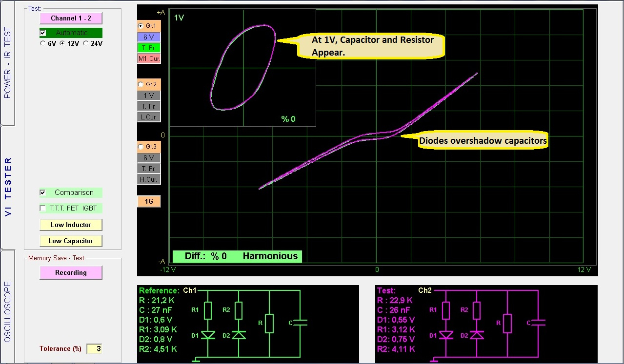
Task: Click the Low Capacitor button
Action: (71, 241)
